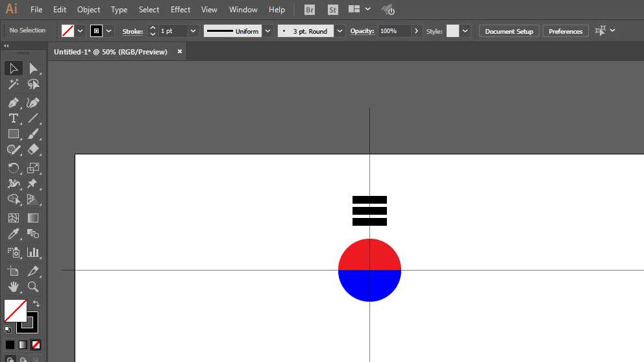The height and width of the screenshot is (362, 644).
Task: Select the Eyedropper tool
Action: coord(14,234)
